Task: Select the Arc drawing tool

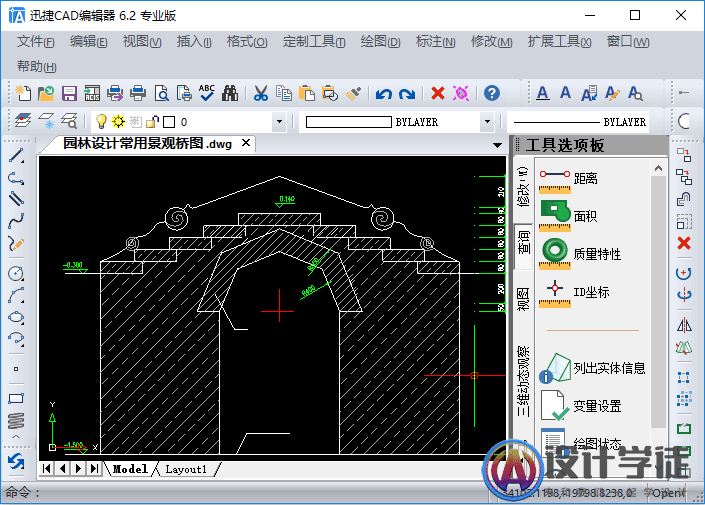Action: point(16,295)
